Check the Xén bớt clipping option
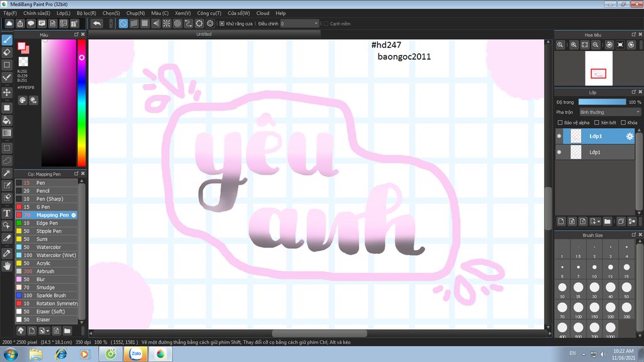The height and width of the screenshot is (362, 644). [597, 123]
